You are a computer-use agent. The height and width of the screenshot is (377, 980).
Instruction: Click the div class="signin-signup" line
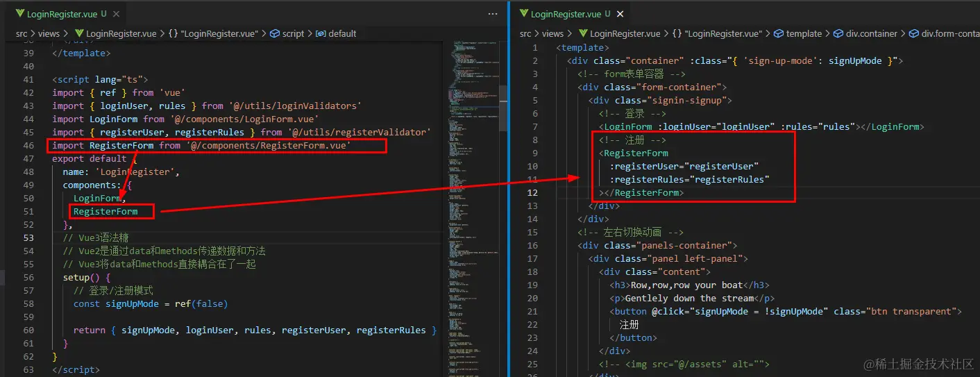click(660, 101)
